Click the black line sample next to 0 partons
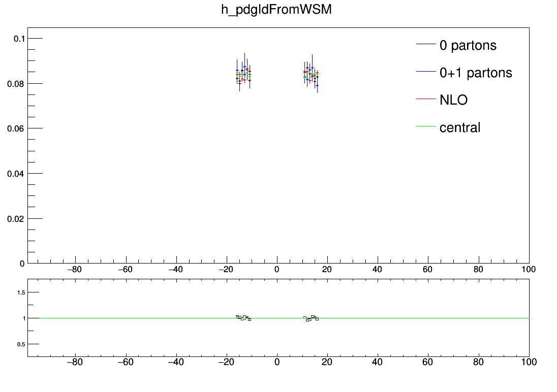557x392 pixels. [x=426, y=44]
